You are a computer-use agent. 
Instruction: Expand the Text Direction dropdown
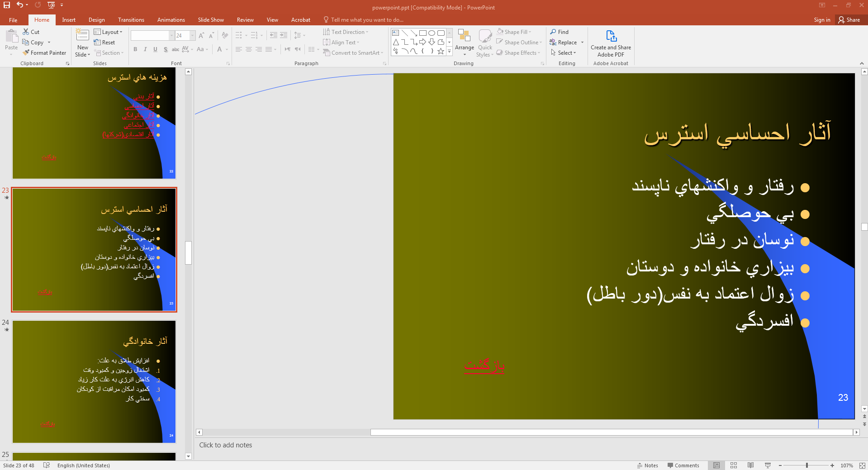click(346, 32)
